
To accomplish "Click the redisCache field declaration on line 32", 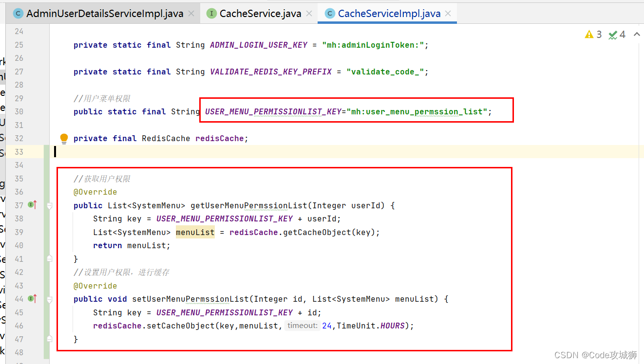I will (x=219, y=139).
